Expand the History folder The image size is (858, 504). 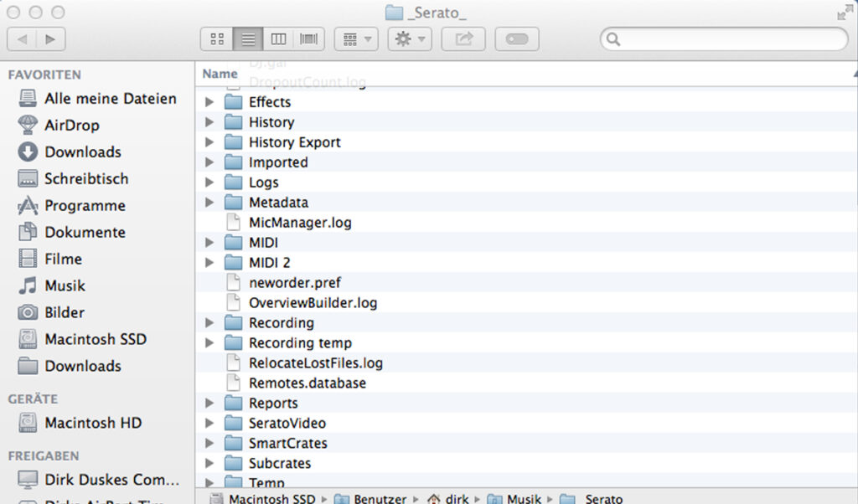[x=209, y=122]
